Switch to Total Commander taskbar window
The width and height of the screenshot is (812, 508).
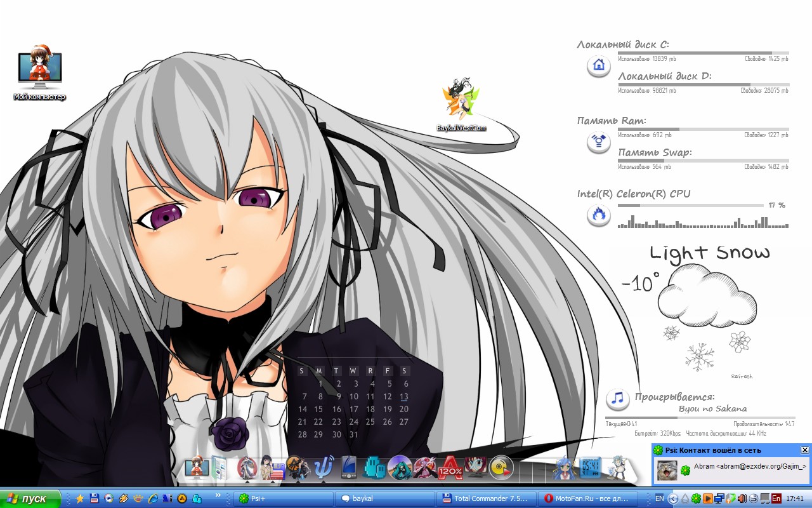tap(487, 498)
